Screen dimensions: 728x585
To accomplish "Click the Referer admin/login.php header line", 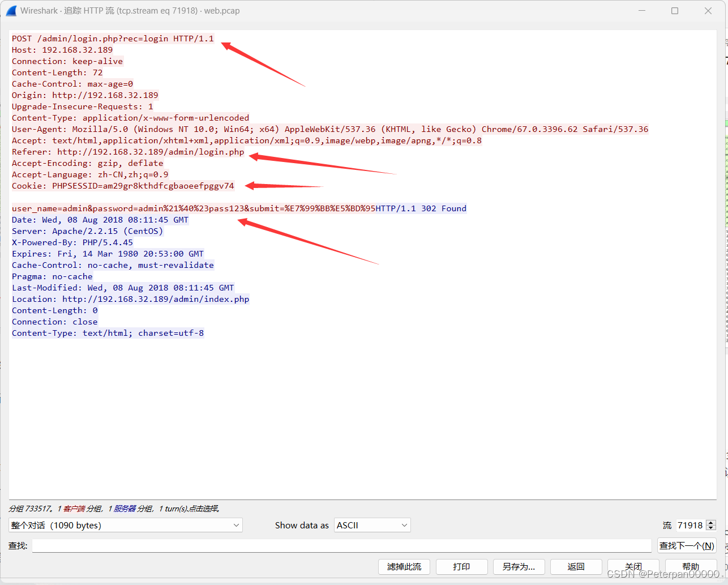I will point(128,152).
